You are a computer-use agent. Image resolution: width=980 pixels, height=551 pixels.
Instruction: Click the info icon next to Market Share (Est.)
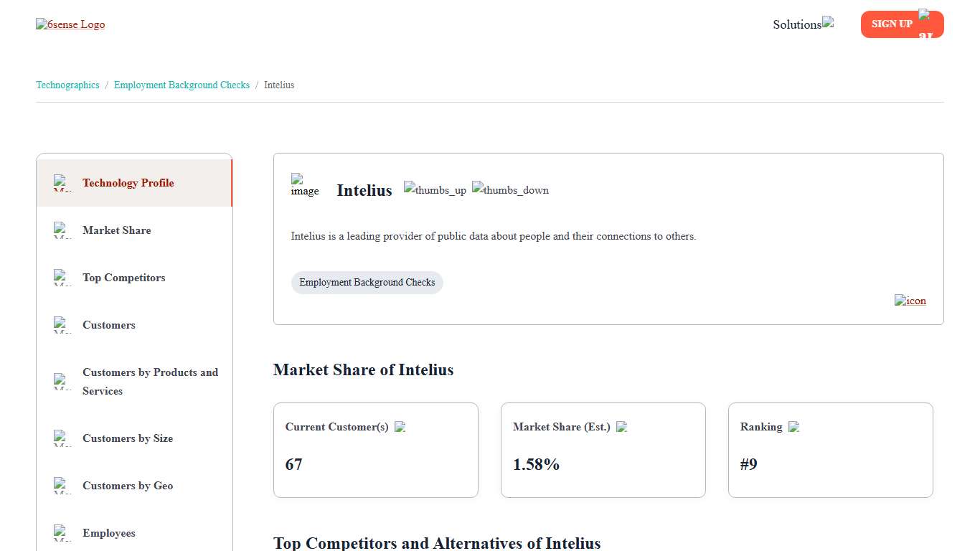(x=621, y=426)
